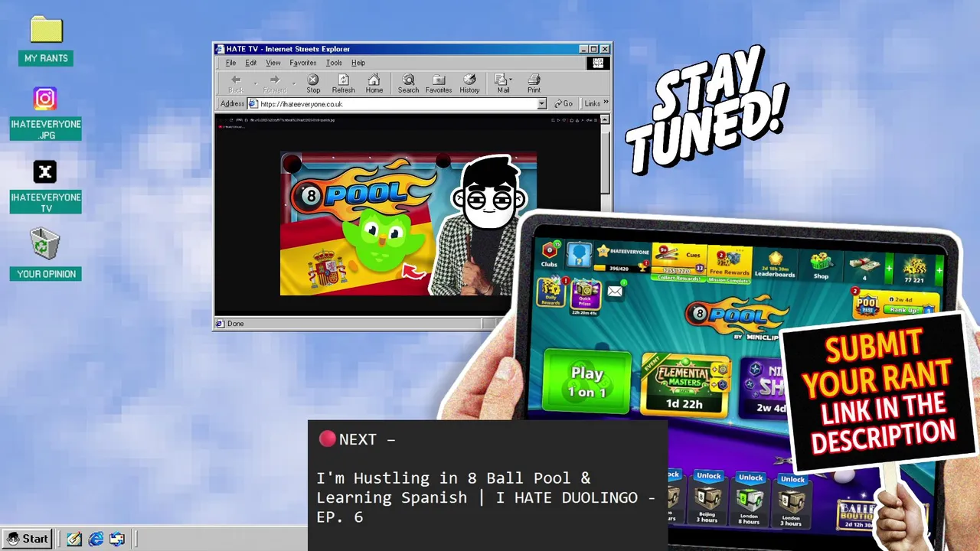
Task: Open Leaderboards in 8 Ball Pool
Action: click(x=775, y=264)
